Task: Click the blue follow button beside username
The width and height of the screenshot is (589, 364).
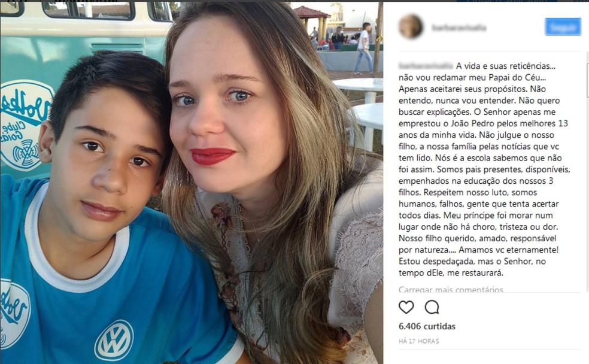Action: 563,27
